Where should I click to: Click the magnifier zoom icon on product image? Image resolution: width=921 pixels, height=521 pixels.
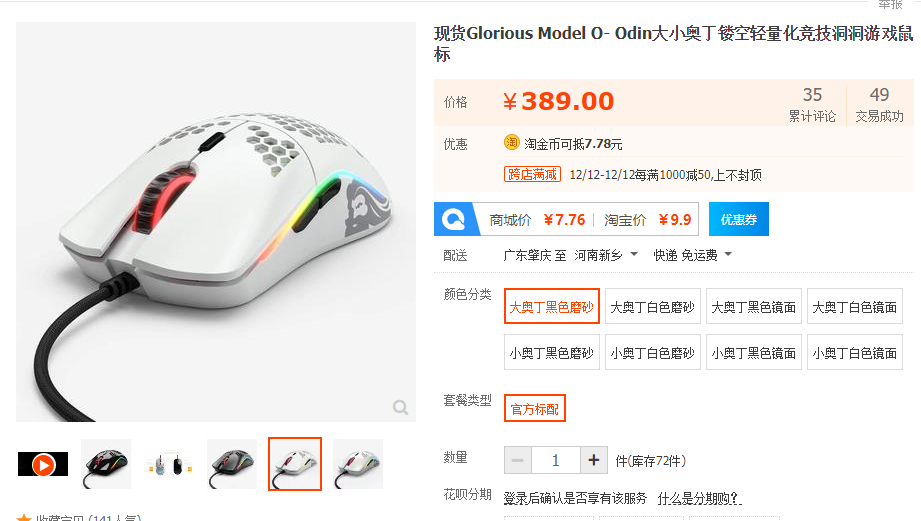click(401, 407)
